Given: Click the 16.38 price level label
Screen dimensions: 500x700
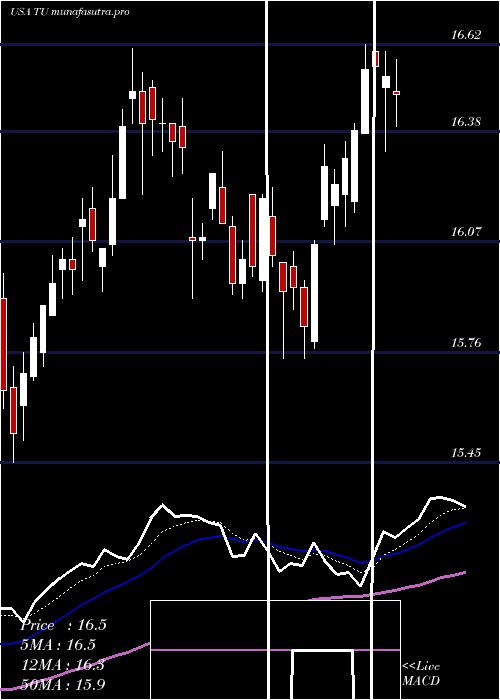Looking at the screenshot, I should click(466, 122).
